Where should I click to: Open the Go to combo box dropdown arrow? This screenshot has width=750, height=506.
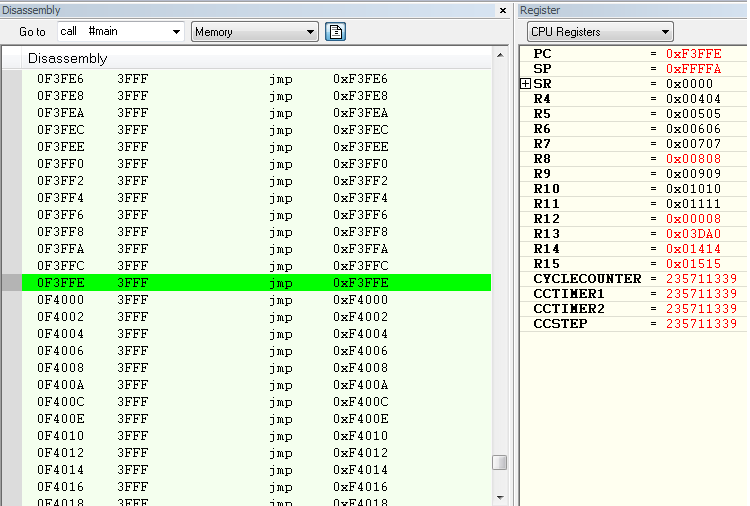coord(176,32)
